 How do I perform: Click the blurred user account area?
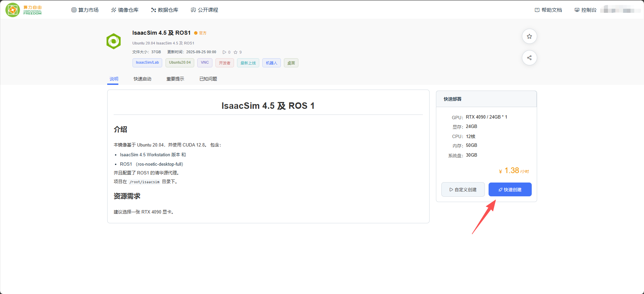point(620,10)
